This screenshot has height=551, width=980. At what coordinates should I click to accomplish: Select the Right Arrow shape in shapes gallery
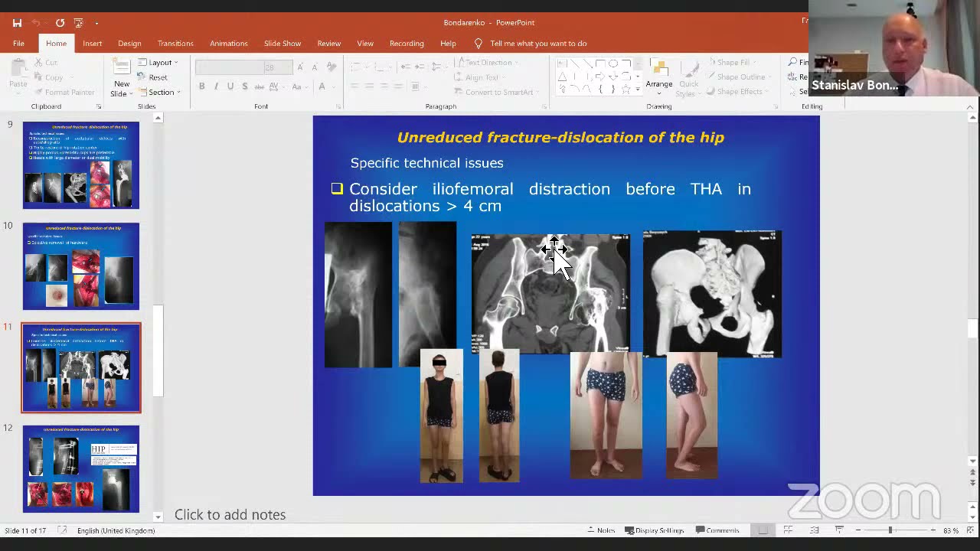click(x=600, y=77)
